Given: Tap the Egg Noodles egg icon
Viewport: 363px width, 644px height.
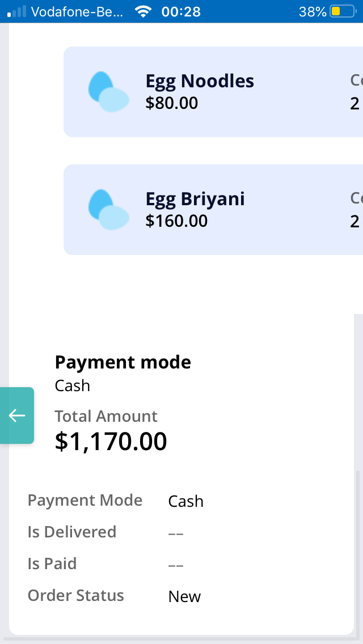Looking at the screenshot, I should [x=108, y=92].
